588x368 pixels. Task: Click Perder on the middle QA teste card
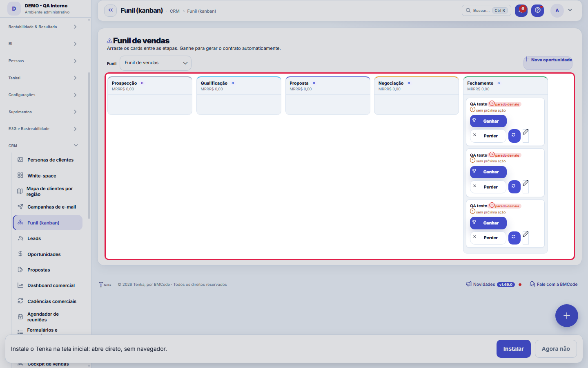click(x=488, y=187)
